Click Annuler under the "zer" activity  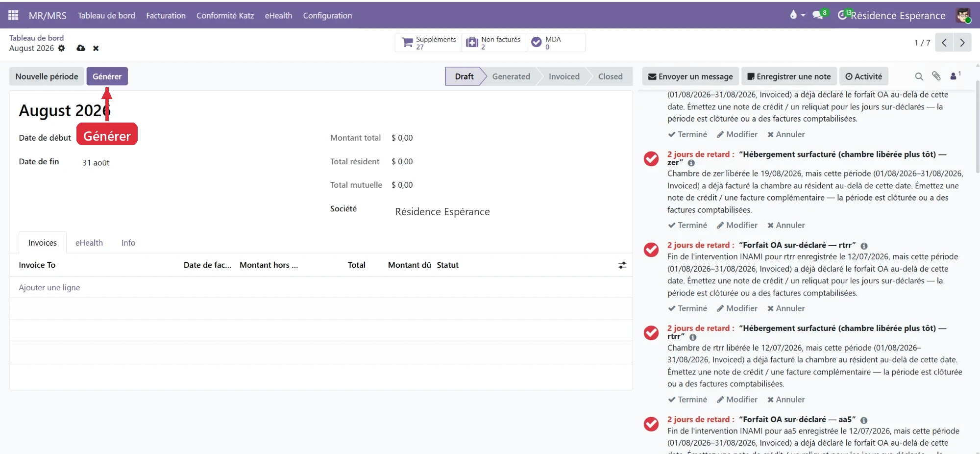pos(786,225)
